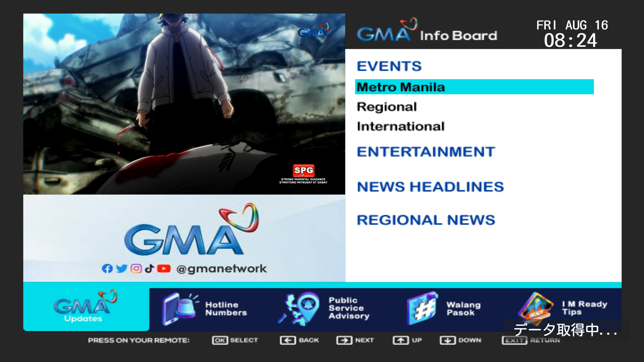The width and height of the screenshot is (644, 362).
Task: Open the Walang Pasok tab
Action: click(x=444, y=308)
